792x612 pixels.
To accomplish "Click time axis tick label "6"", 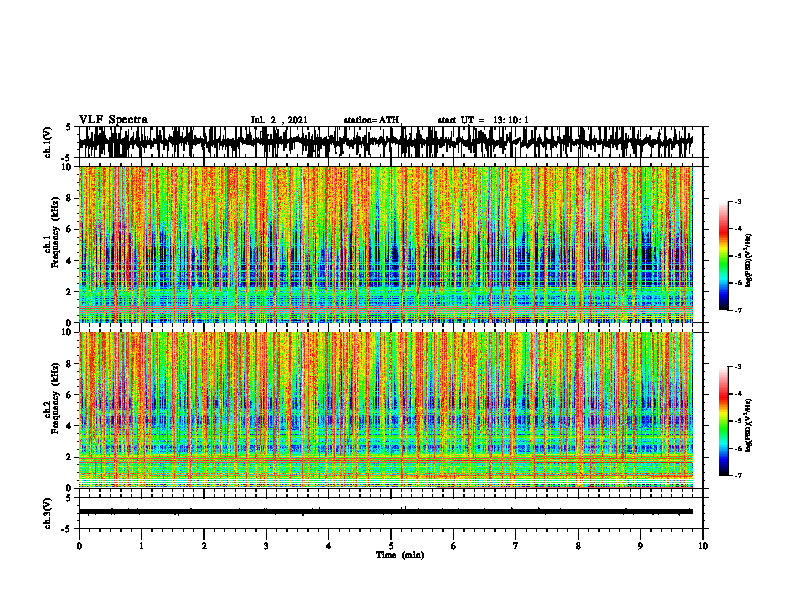I will [454, 546].
